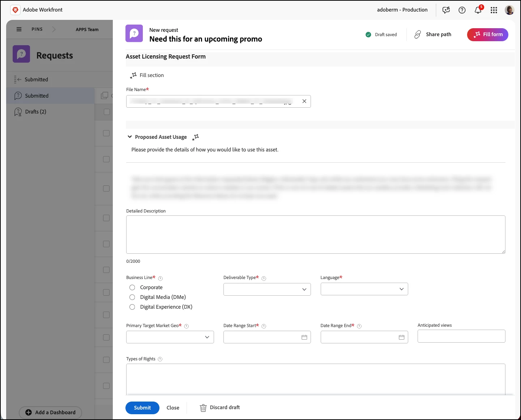Select the Corporate radio button
521x420 pixels.
132,287
